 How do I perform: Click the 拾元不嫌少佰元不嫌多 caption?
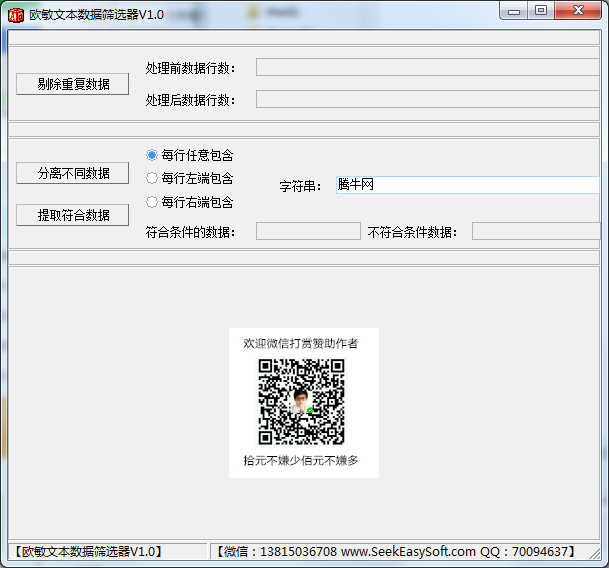301,461
